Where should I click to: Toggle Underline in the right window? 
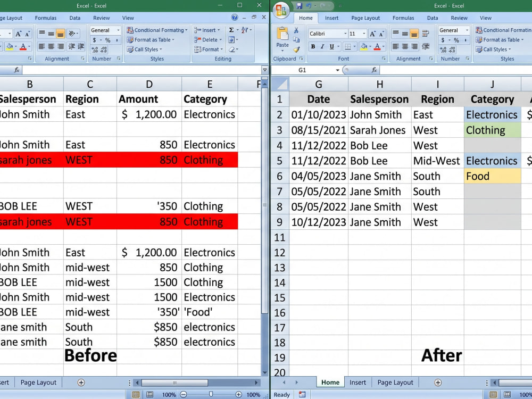332,46
